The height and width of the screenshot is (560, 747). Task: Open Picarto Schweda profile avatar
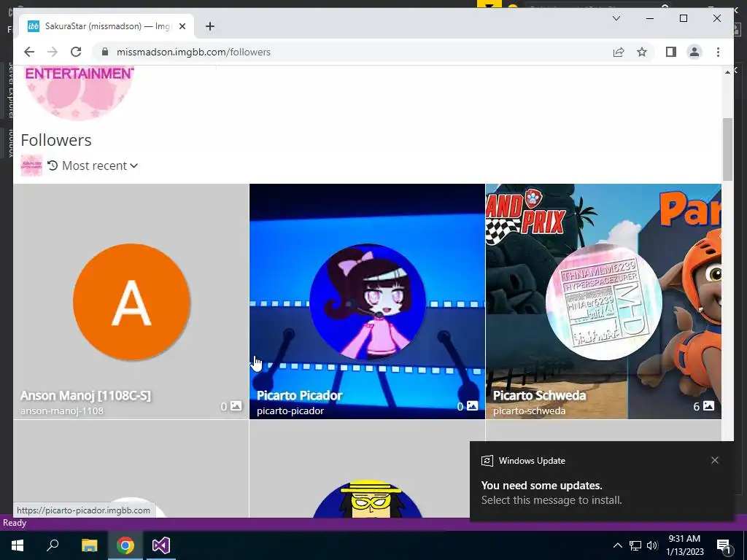coord(603,302)
